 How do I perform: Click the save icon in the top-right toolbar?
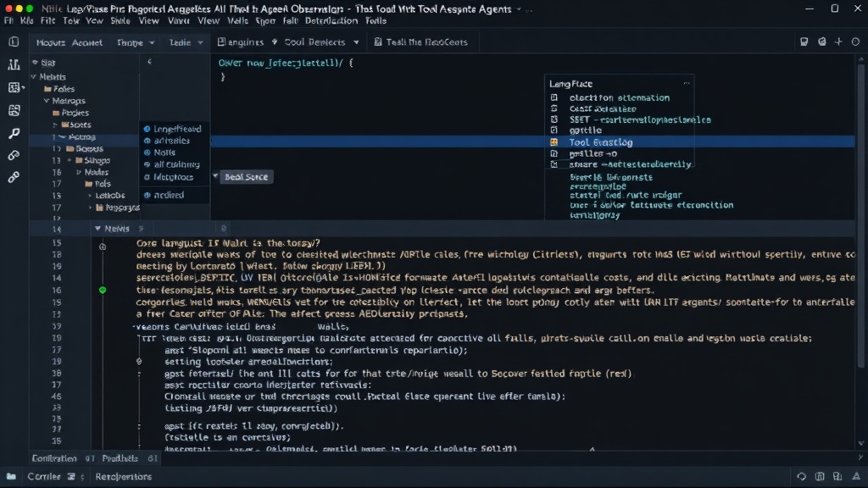(804, 42)
